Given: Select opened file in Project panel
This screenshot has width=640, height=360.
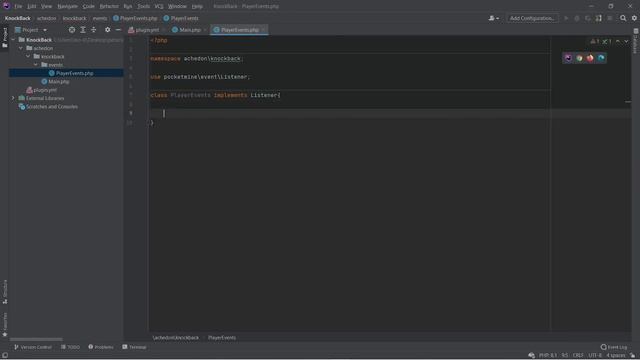Looking at the screenshot, I should pyautogui.click(x=72, y=30).
